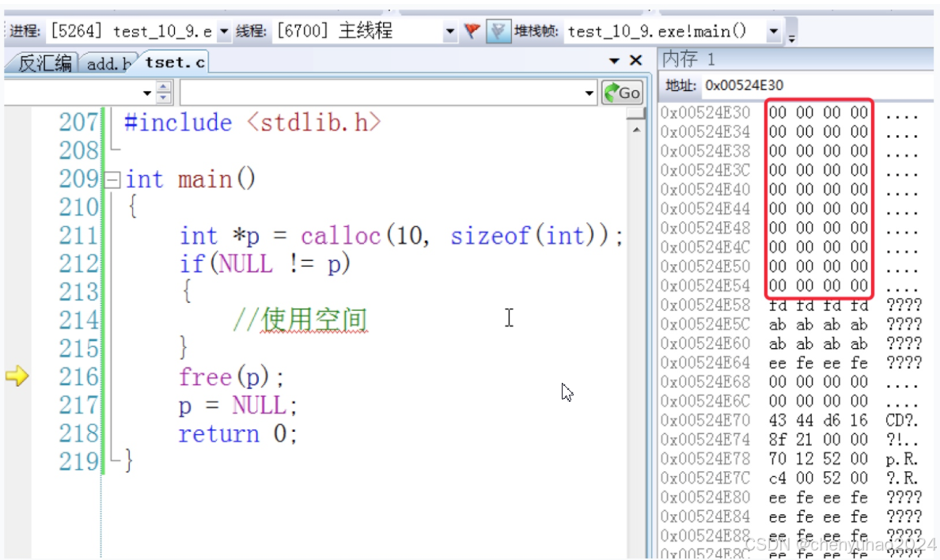Image resolution: width=940 pixels, height=560 pixels.
Task: Click memory address row 0x00524E58
Action: pyautogui.click(x=705, y=305)
